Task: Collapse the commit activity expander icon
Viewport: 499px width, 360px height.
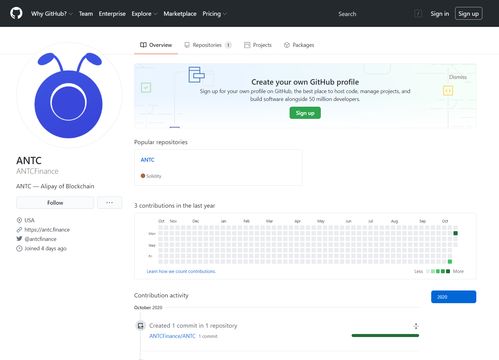Action: coord(416,326)
